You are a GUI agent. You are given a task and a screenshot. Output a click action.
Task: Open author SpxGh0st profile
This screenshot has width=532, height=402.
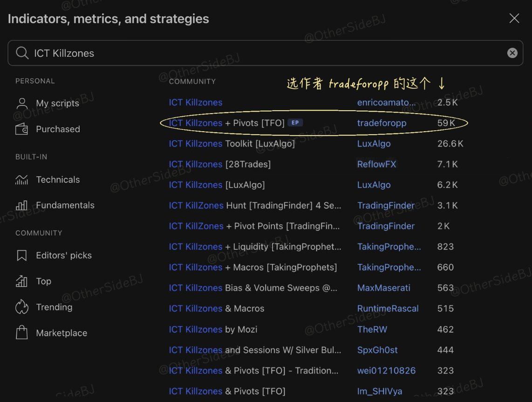click(x=377, y=350)
